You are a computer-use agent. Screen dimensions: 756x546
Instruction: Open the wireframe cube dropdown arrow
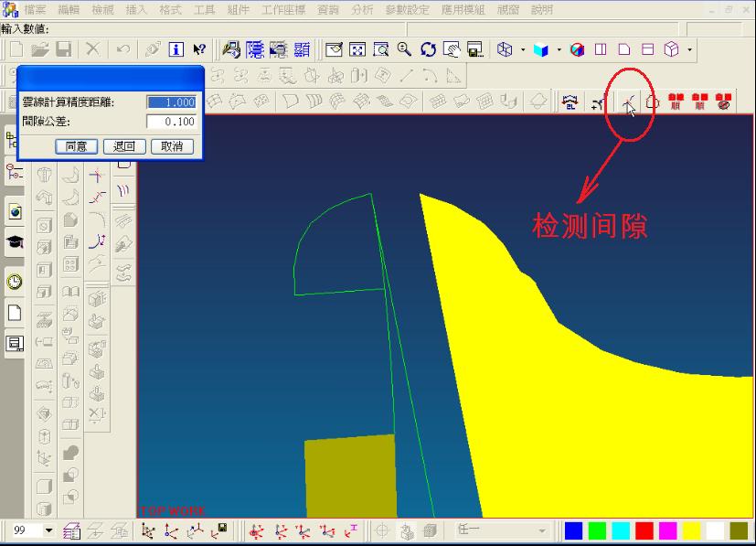[523, 49]
